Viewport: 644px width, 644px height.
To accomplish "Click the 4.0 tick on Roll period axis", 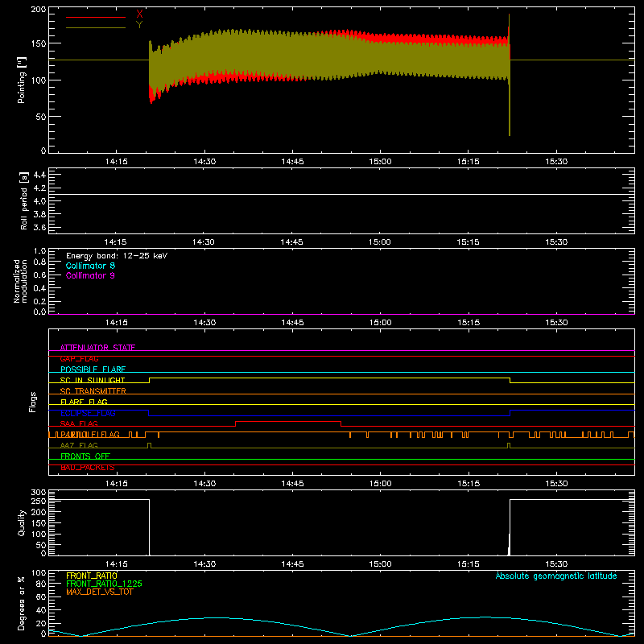I will (39, 201).
